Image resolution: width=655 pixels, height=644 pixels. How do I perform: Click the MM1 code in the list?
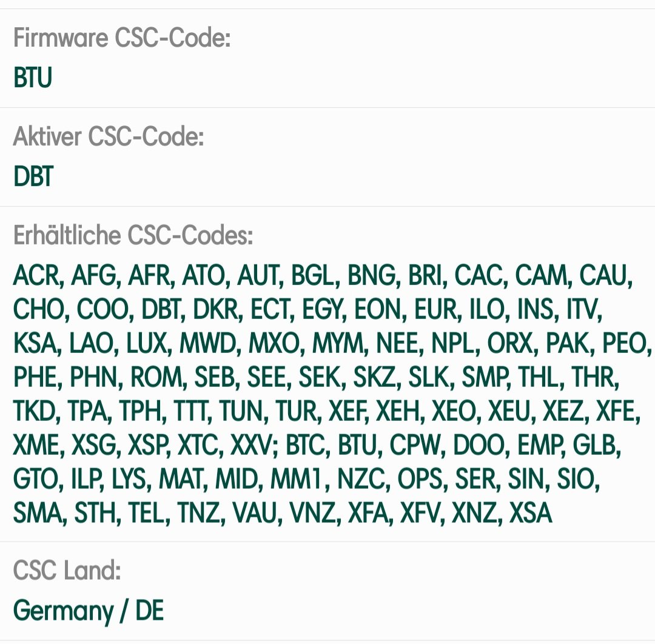[x=297, y=479]
